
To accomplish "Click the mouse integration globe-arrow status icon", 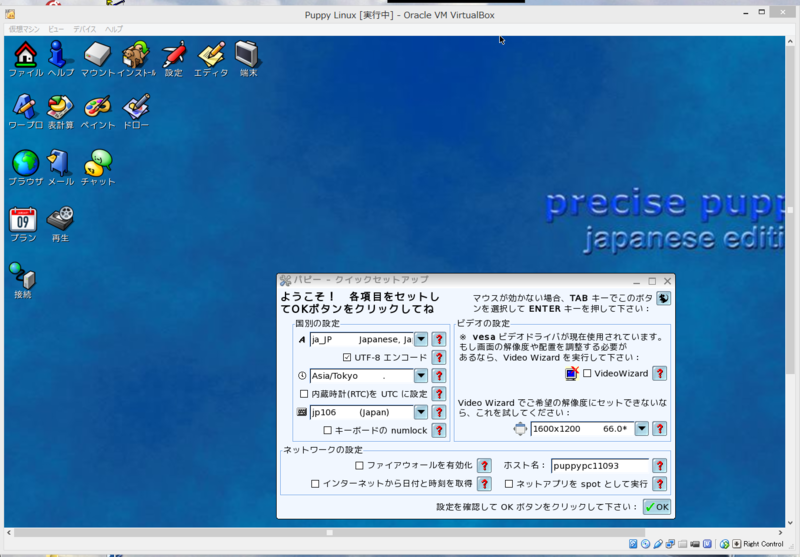I will click(724, 544).
